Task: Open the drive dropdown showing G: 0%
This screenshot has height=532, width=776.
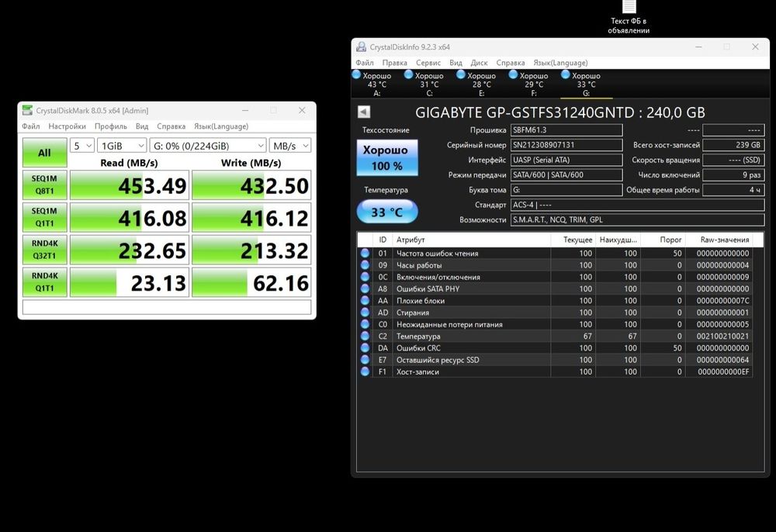Action: [x=208, y=146]
